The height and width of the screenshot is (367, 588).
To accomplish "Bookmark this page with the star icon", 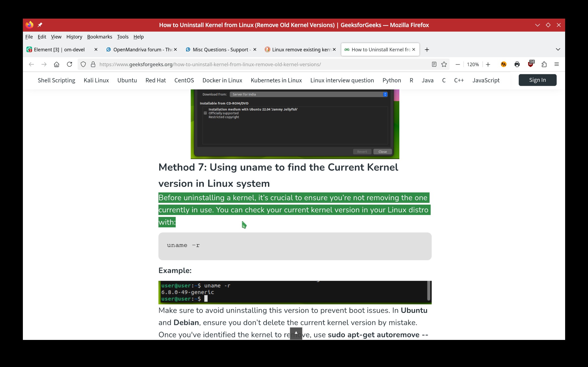I will (x=444, y=64).
